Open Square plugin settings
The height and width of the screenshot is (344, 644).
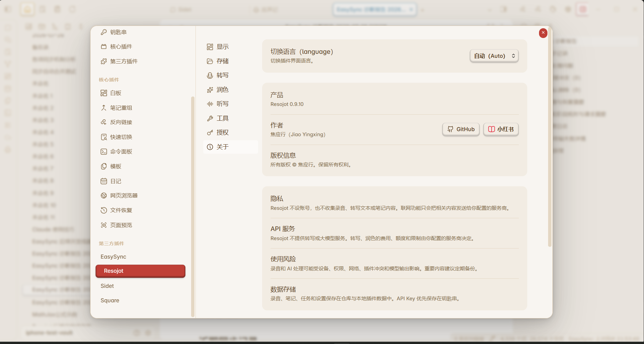pyautogui.click(x=140, y=300)
